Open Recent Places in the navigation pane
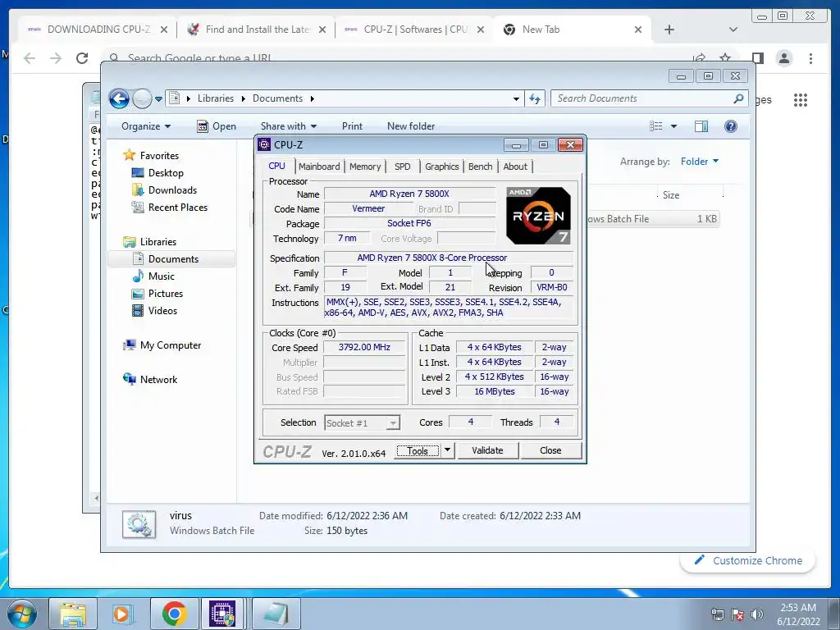The width and height of the screenshot is (840, 630). click(x=178, y=208)
